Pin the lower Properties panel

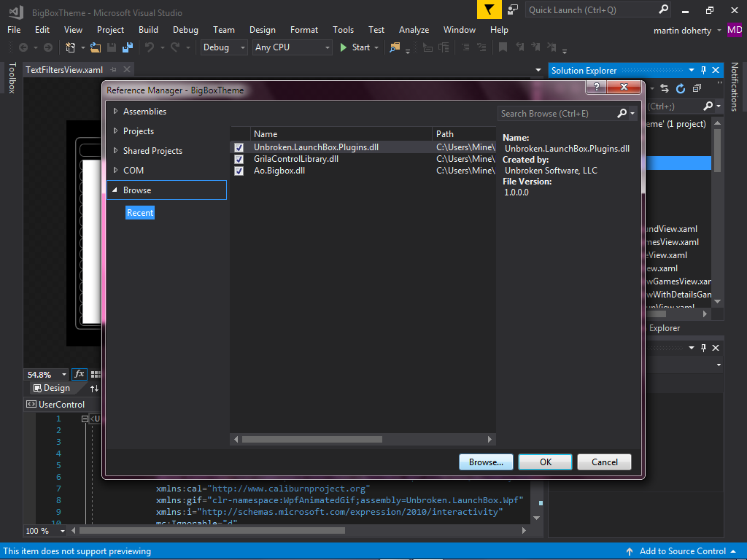click(703, 348)
